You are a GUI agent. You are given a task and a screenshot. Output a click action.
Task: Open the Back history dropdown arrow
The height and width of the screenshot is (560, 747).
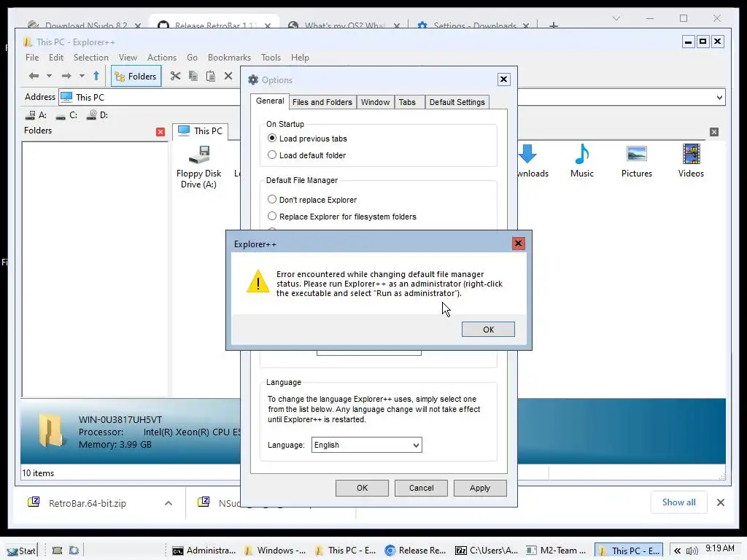point(49,76)
